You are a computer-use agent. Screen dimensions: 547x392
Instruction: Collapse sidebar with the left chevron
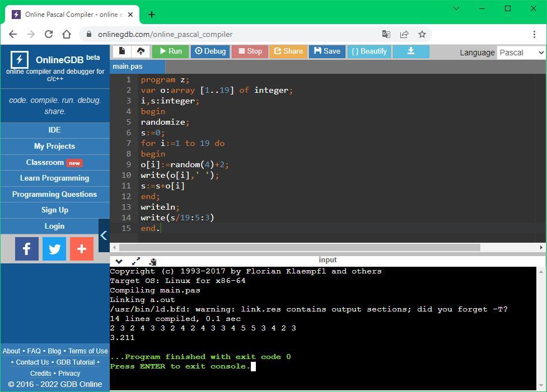(x=104, y=235)
